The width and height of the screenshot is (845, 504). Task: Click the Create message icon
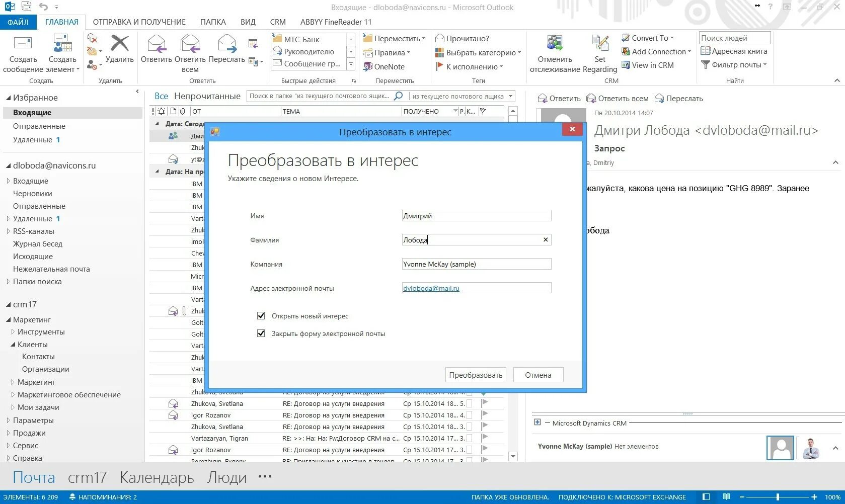pos(23,44)
